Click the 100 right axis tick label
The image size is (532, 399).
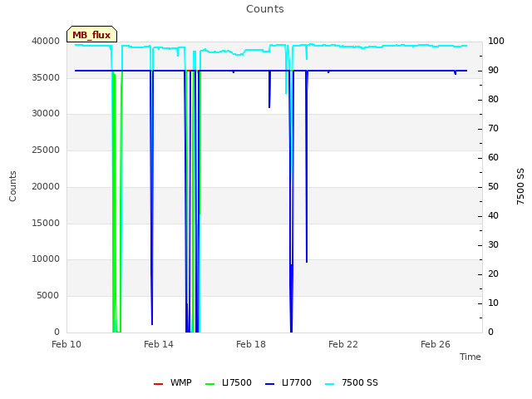[496, 41]
